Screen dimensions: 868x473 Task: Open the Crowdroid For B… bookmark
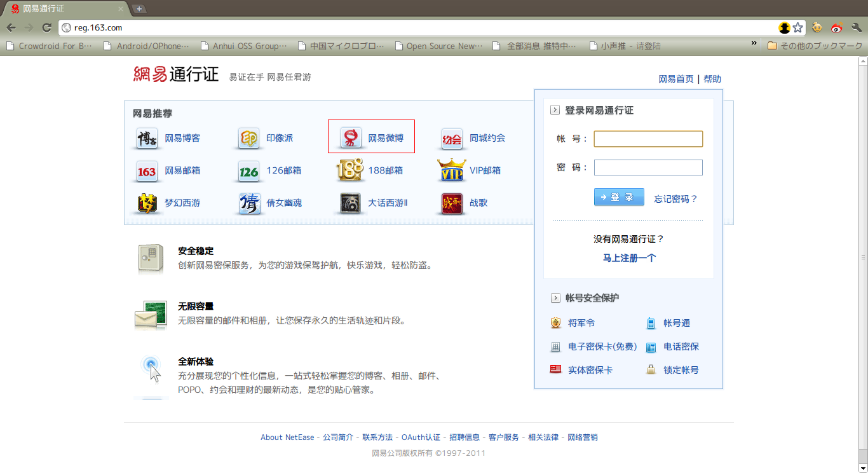(x=49, y=46)
